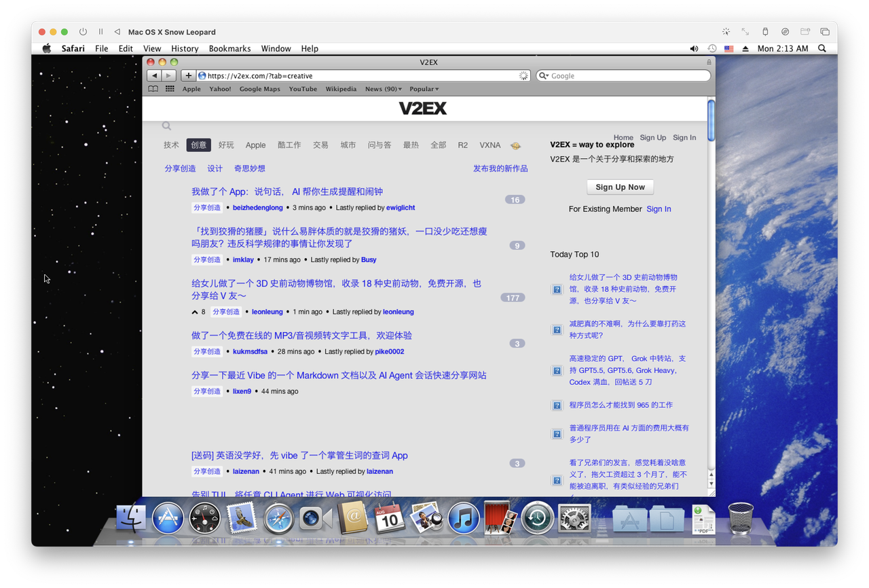This screenshot has height=588, width=869.
Task: Click the 177 reply count badge
Action: tap(513, 297)
